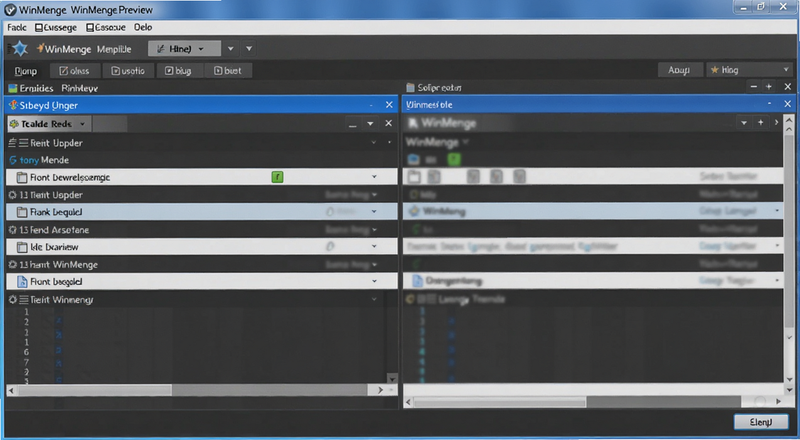Click the gear icon of 13 hamt WinMenge

pyautogui.click(x=13, y=264)
